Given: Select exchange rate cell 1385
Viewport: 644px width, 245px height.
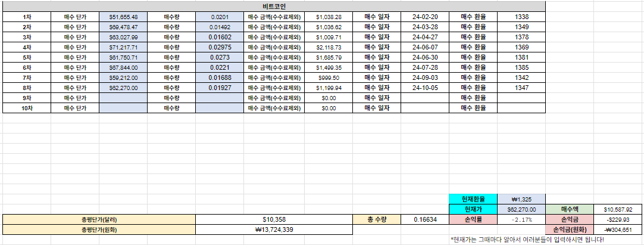Looking at the screenshot, I should point(521,67).
